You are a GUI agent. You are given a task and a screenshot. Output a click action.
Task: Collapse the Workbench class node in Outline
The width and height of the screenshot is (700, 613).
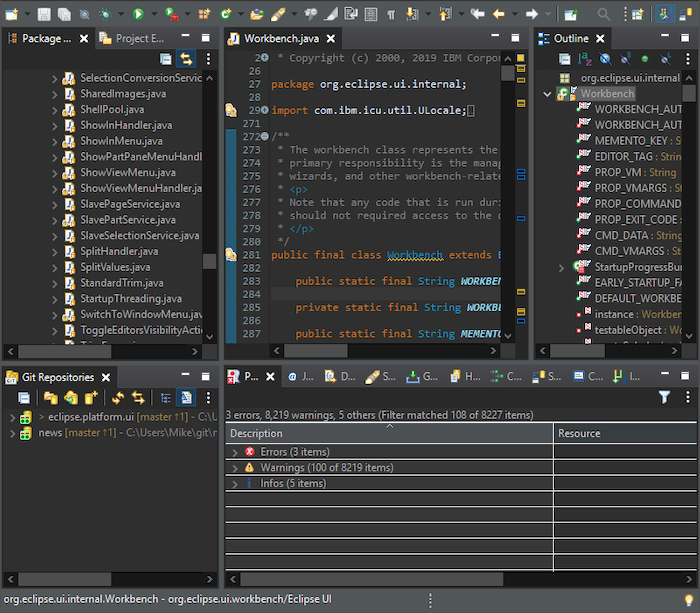(x=547, y=94)
